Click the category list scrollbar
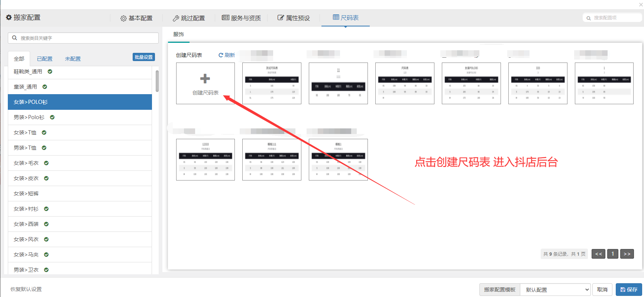 click(x=157, y=81)
